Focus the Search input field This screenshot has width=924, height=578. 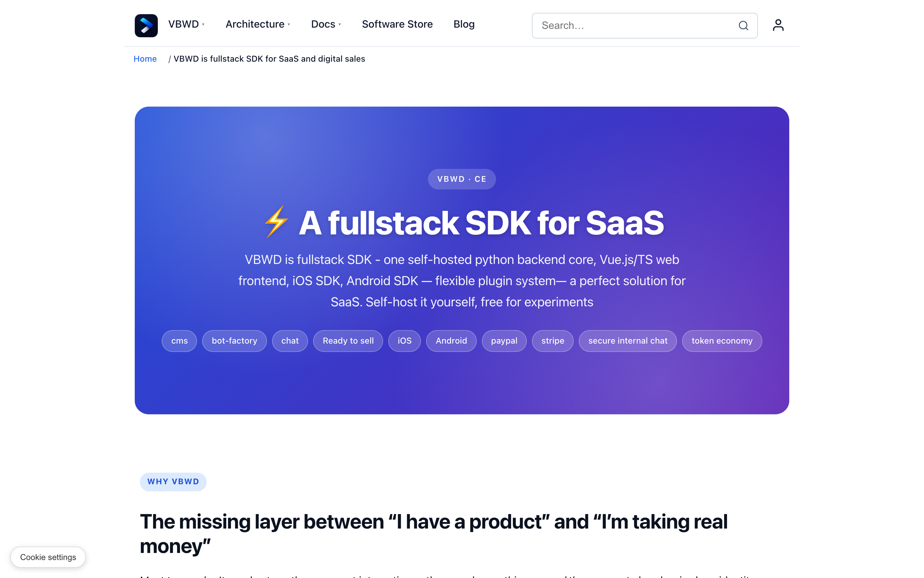645,26
